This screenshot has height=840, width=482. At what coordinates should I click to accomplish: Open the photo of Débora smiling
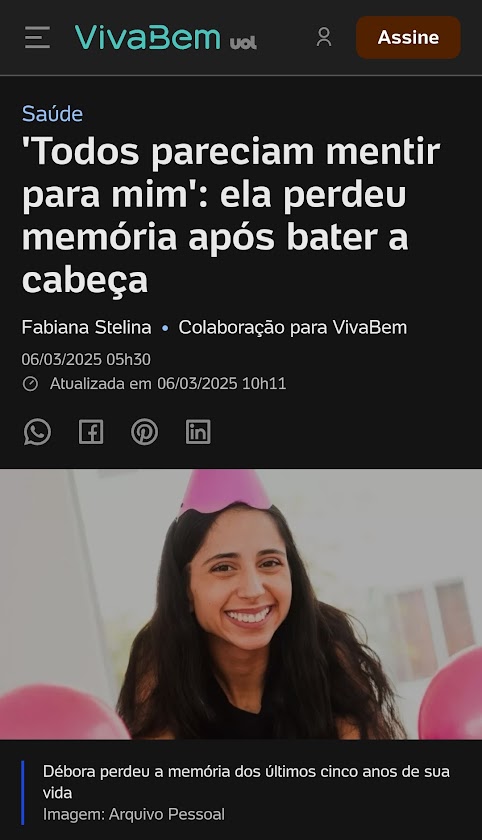click(x=241, y=604)
